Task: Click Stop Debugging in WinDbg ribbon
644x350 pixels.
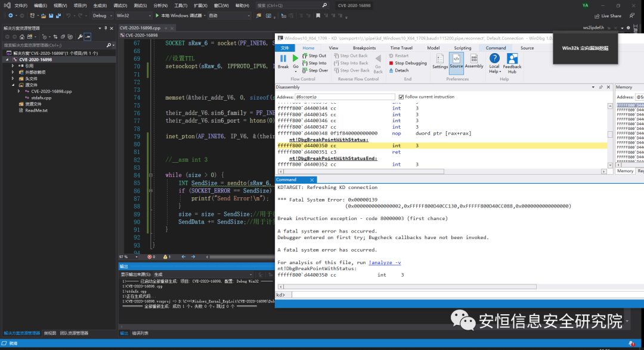Action: 408,63
